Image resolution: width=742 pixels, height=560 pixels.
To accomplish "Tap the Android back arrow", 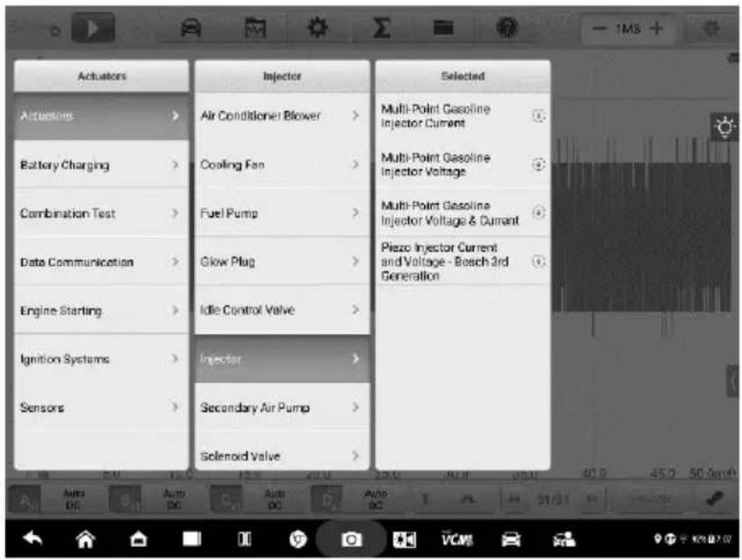I will [32, 539].
